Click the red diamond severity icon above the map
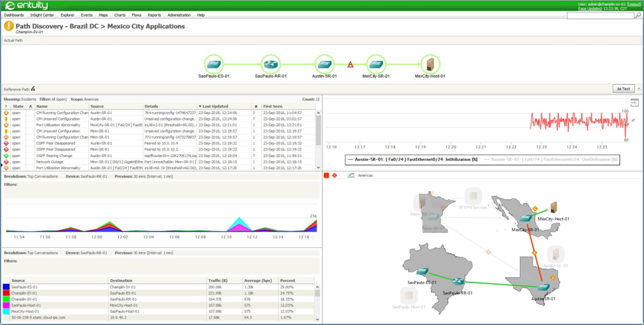Screen dimensions: 644x325 pyautogui.click(x=335, y=175)
